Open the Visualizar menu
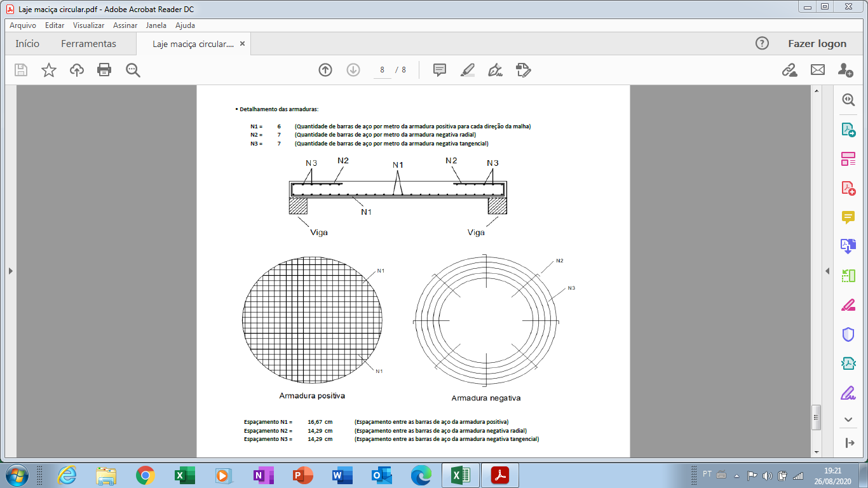This screenshot has width=868, height=488. [x=88, y=25]
